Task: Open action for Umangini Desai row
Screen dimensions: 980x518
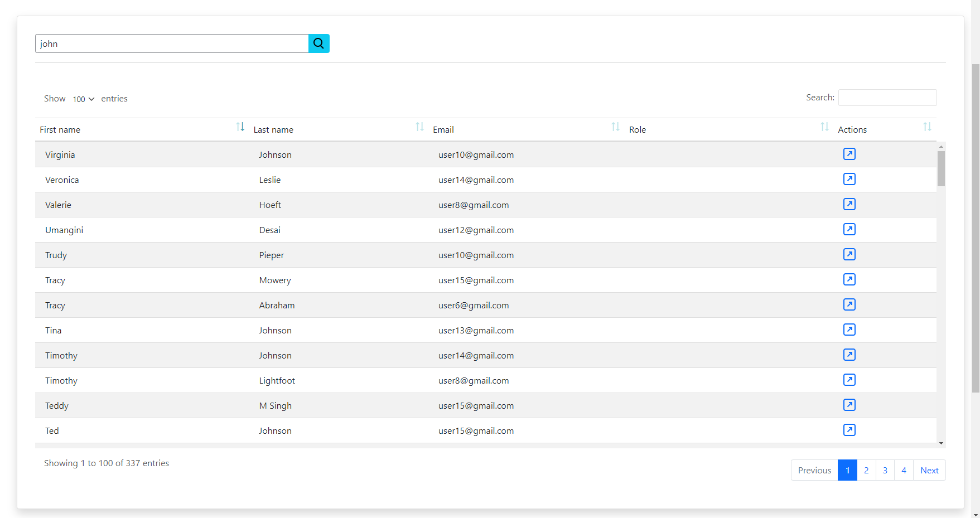Action: pyautogui.click(x=849, y=229)
